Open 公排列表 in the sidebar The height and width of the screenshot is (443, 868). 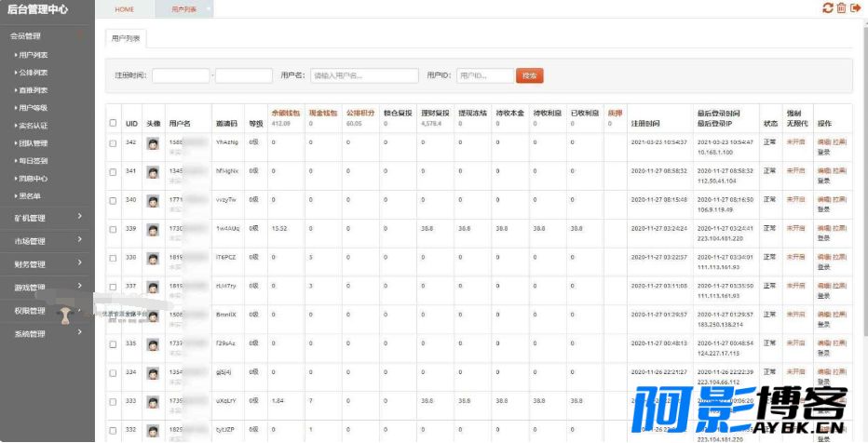[33, 73]
